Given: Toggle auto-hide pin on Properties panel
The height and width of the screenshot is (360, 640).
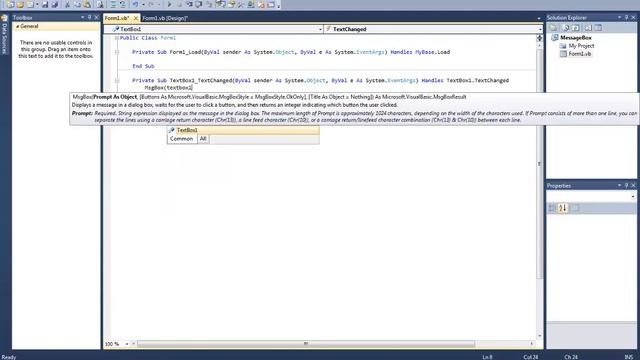Looking at the screenshot, I should [627, 185].
